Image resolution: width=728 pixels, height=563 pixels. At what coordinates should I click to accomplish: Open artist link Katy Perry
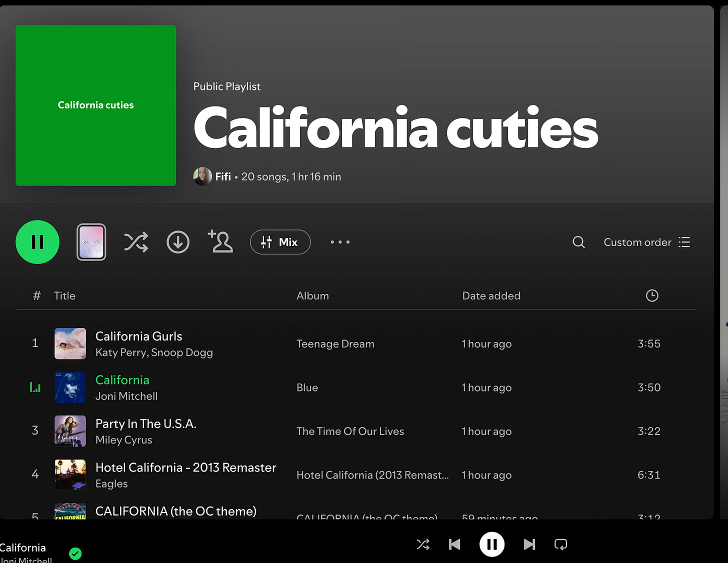[121, 352]
